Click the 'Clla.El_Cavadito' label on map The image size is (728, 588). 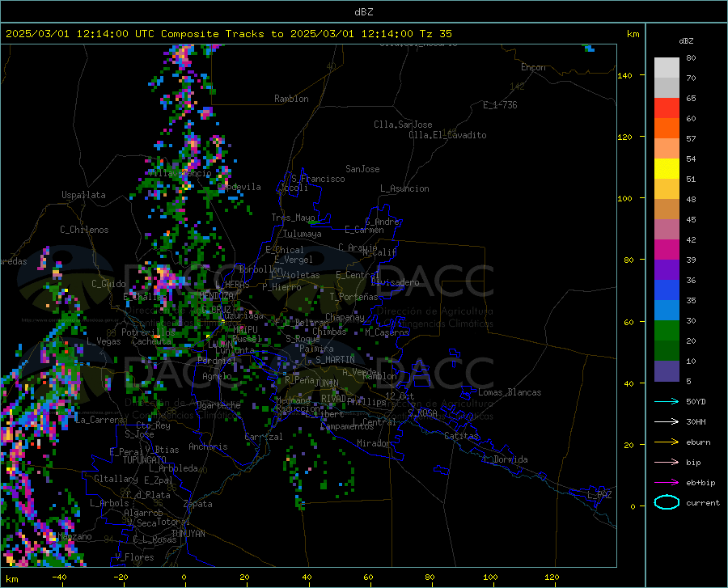447,135
